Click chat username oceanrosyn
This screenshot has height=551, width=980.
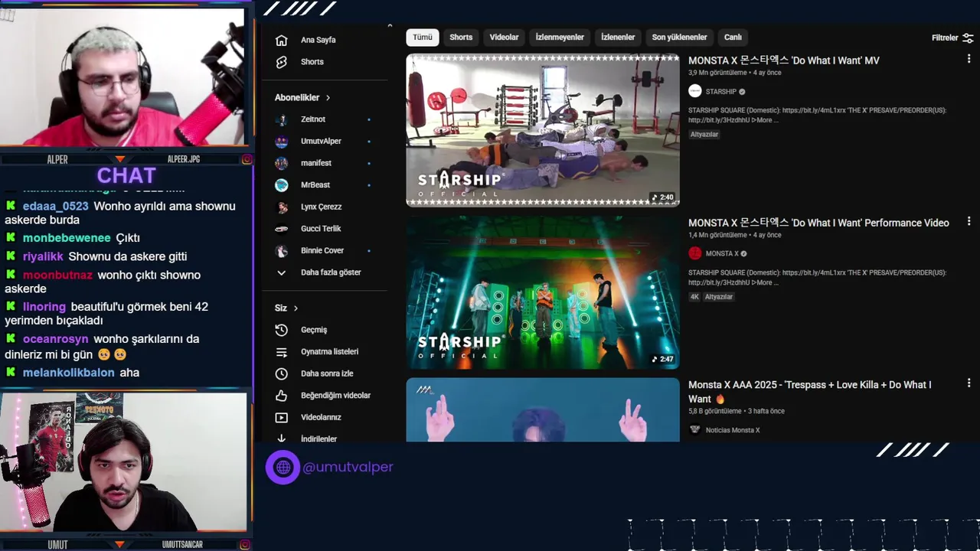56,339
